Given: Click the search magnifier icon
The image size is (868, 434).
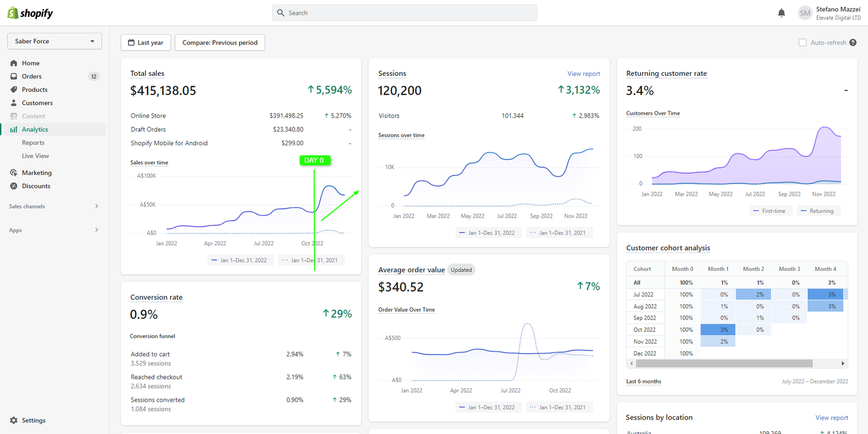Looking at the screenshot, I should point(281,13).
